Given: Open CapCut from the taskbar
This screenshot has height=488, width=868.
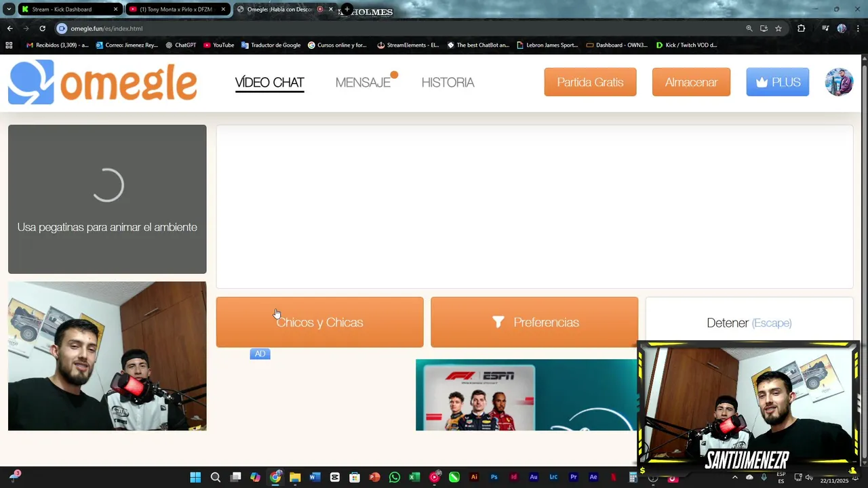Looking at the screenshot, I should click(335, 477).
